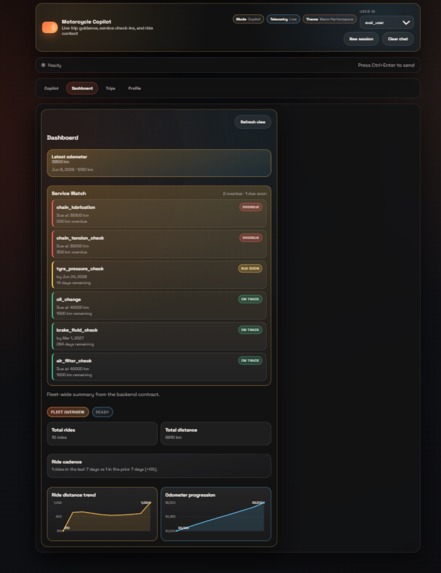Click the overdue and due soon summary text
441x573 pixels.
point(244,194)
